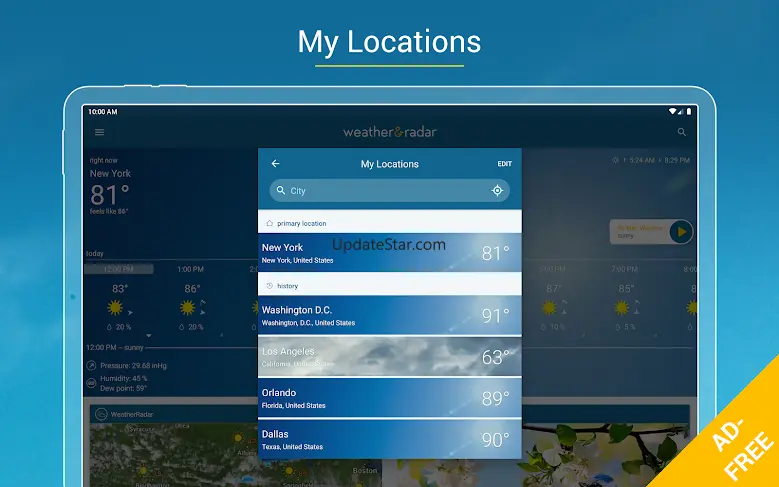Focus the City search field

coord(390,190)
